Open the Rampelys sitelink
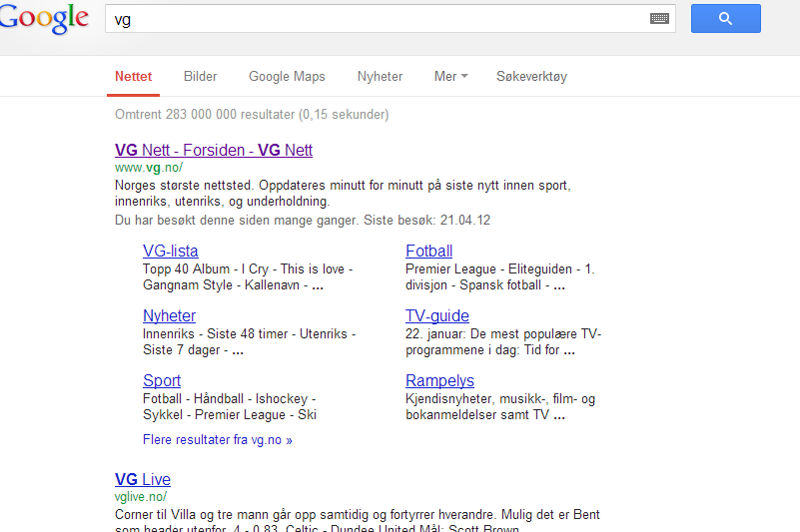Image resolution: width=800 pixels, height=532 pixels. pyautogui.click(x=439, y=380)
